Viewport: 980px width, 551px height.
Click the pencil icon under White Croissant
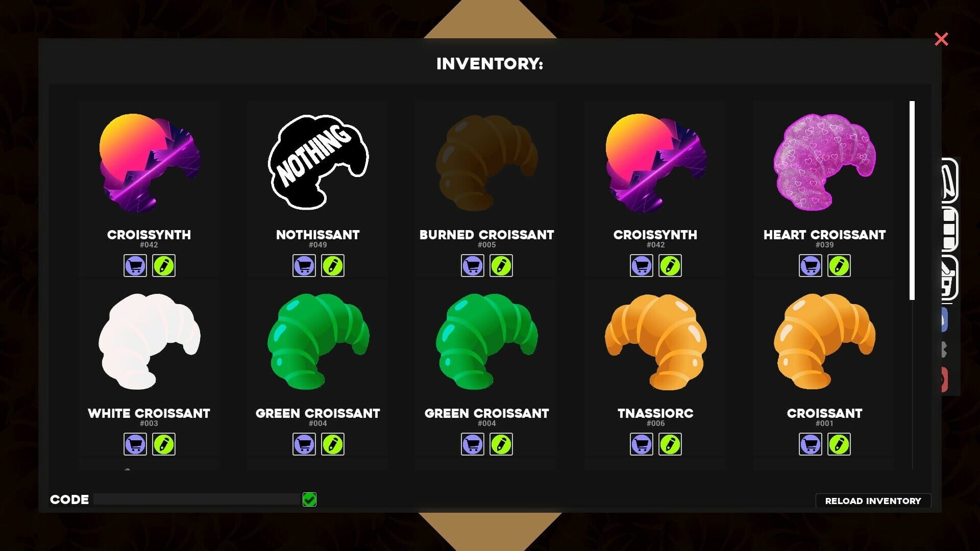[x=164, y=444]
